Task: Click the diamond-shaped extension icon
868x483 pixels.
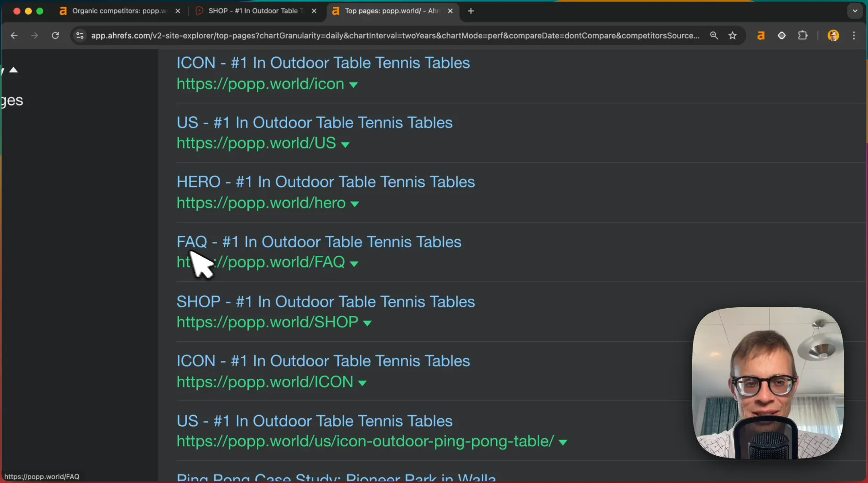Action: point(782,35)
